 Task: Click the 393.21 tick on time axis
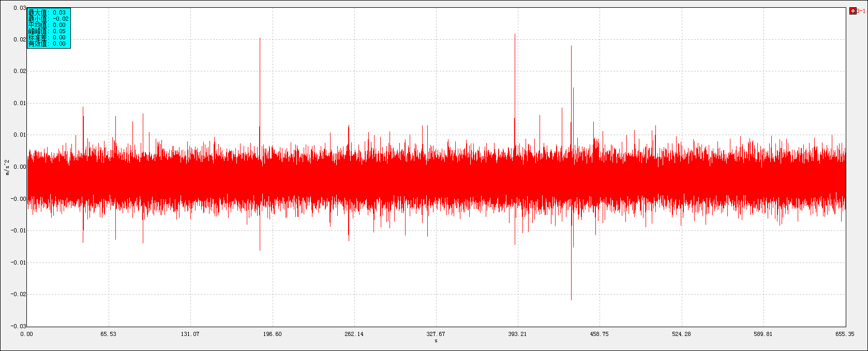click(x=517, y=334)
